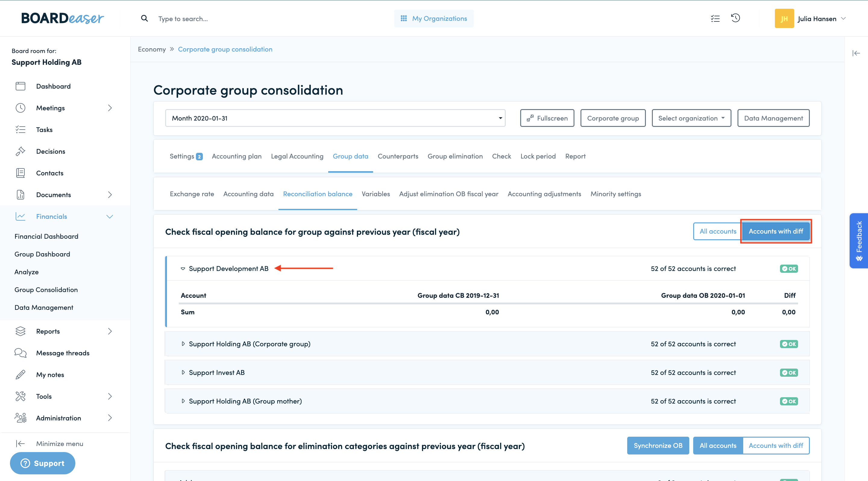Click the Minimize menu arrow icon
Viewport: 868px width, 481px height.
(20, 444)
